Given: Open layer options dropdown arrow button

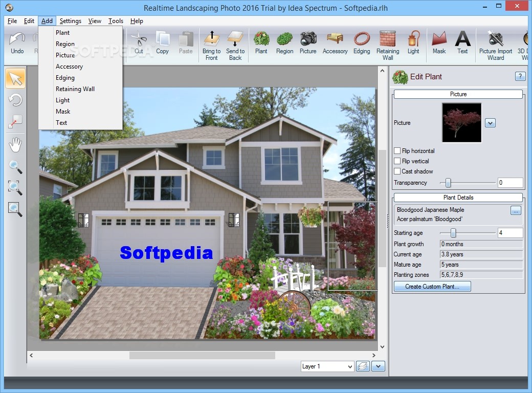Looking at the screenshot, I should coord(378,366).
